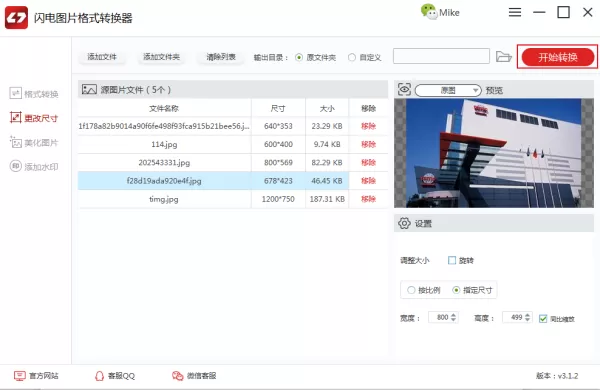Open the 微信客服 link
This screenshot has width=600, height=390.
point(194,376)
